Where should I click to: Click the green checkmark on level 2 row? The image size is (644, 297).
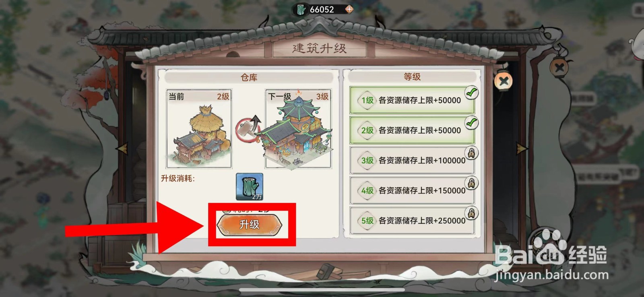(471, 122)
